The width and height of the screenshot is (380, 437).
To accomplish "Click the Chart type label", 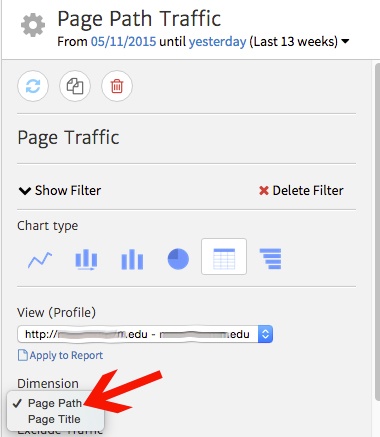I will (x=48, y=226).
